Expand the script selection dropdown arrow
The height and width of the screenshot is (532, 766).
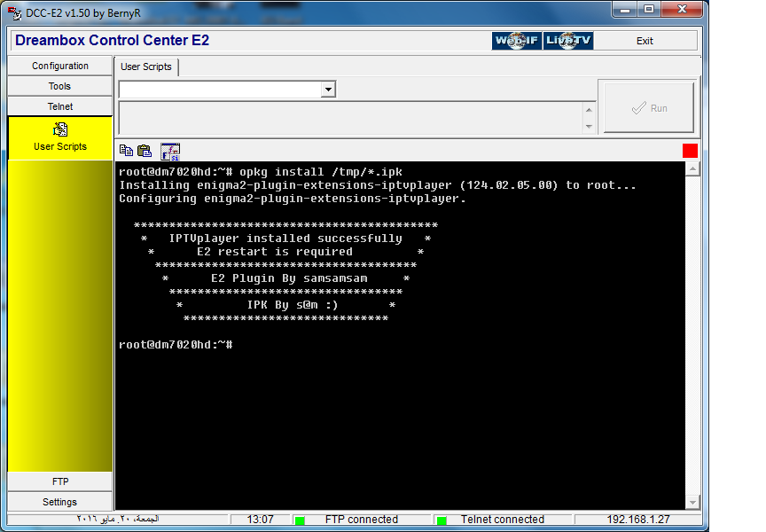(328, 90)
